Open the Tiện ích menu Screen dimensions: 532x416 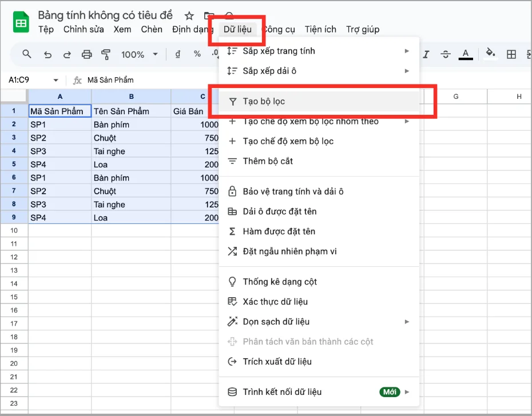(320, 30)
